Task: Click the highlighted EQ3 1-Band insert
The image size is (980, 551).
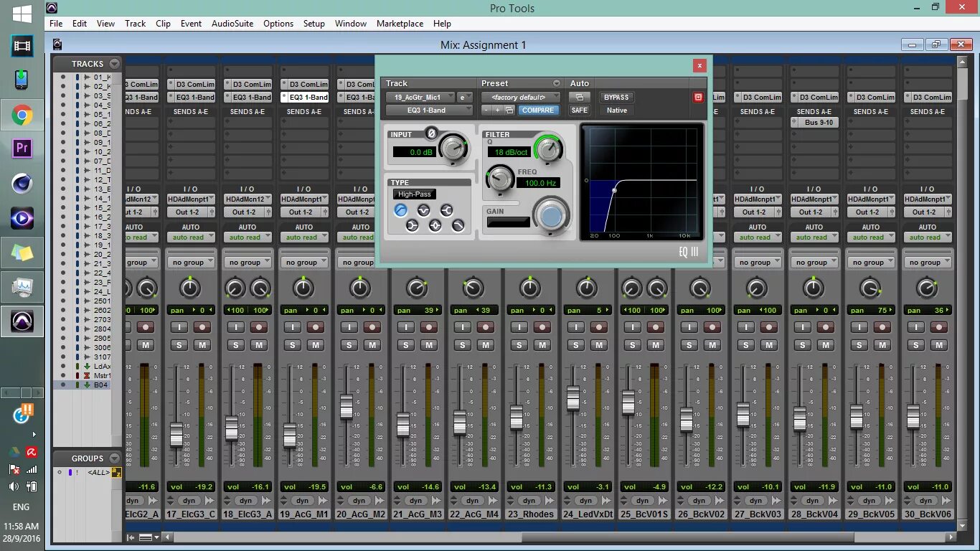Action: click(x=304, y=97)
